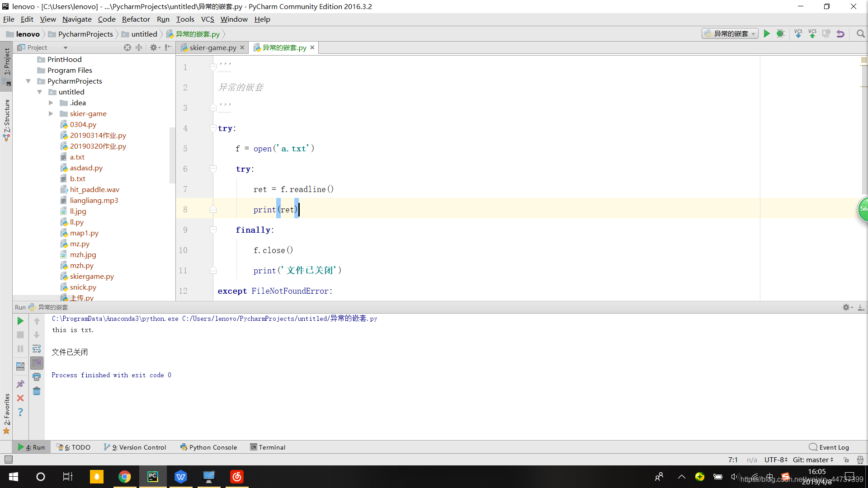Select snick.py in project tree
The height and width of the screenshot is (488, 868).
83,287
